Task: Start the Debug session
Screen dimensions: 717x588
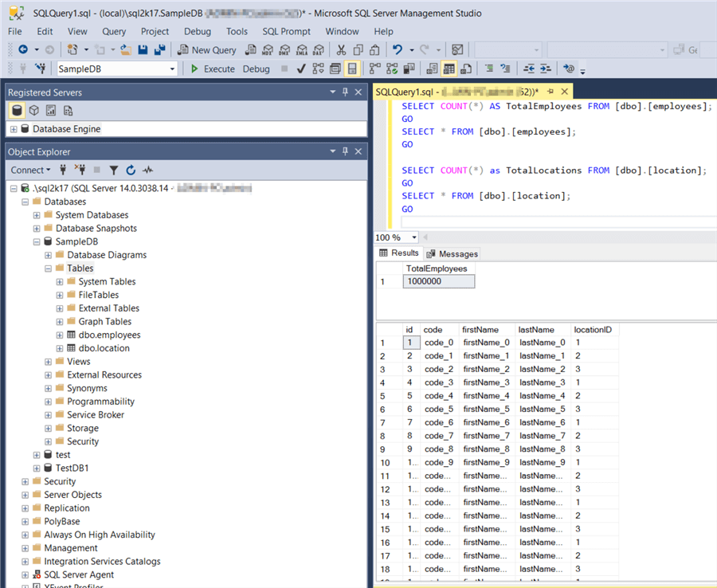Action: coord(256,68)
